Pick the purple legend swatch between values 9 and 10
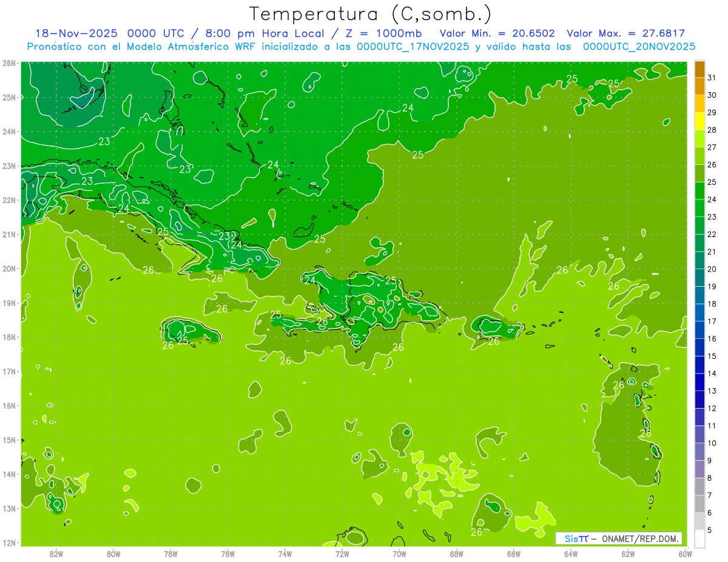 699,452
